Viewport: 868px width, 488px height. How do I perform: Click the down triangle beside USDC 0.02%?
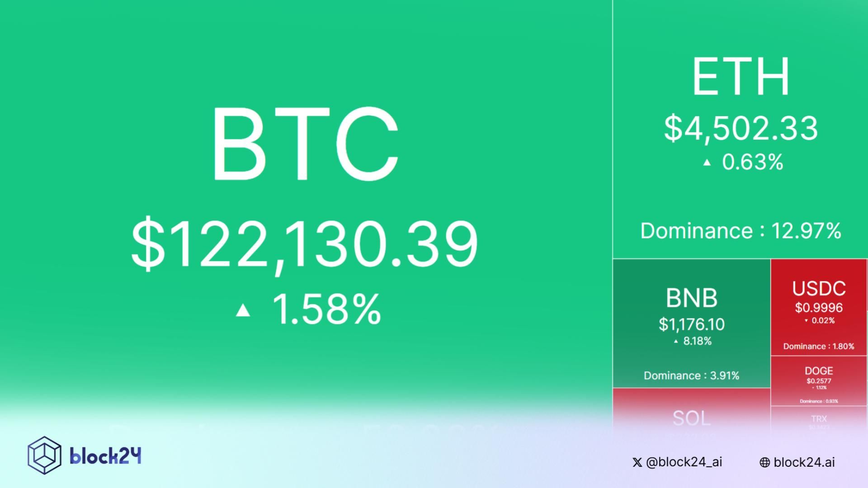coord(806,321)
